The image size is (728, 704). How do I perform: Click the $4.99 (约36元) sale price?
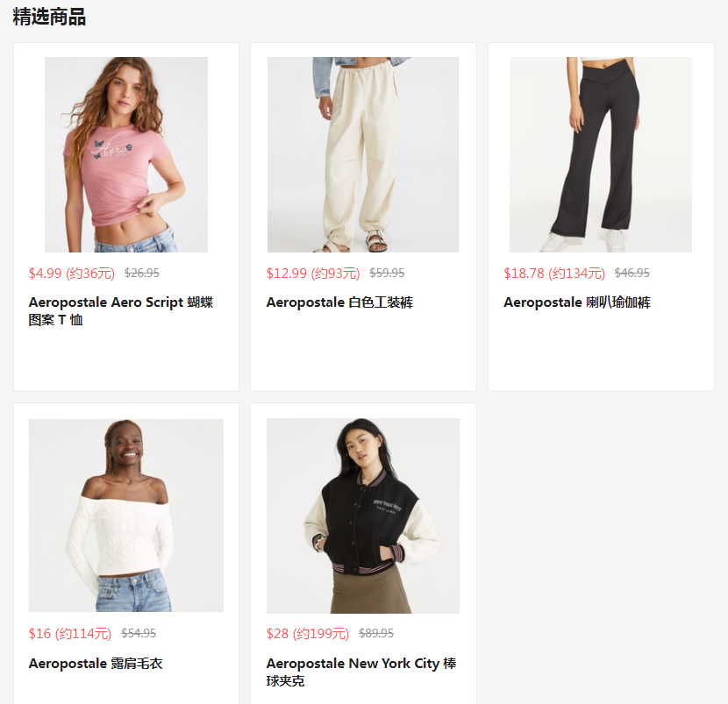tap(72, 274)
